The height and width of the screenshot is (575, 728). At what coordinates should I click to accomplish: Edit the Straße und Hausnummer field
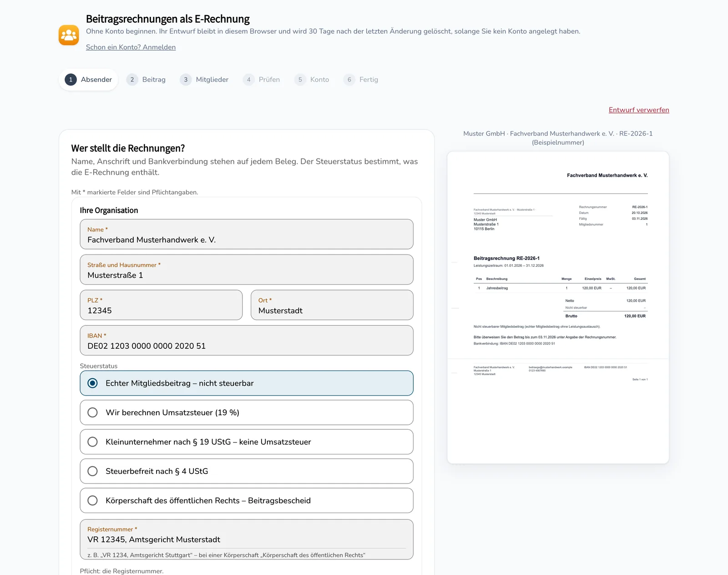pyautogui.click(x=247, y=270)
